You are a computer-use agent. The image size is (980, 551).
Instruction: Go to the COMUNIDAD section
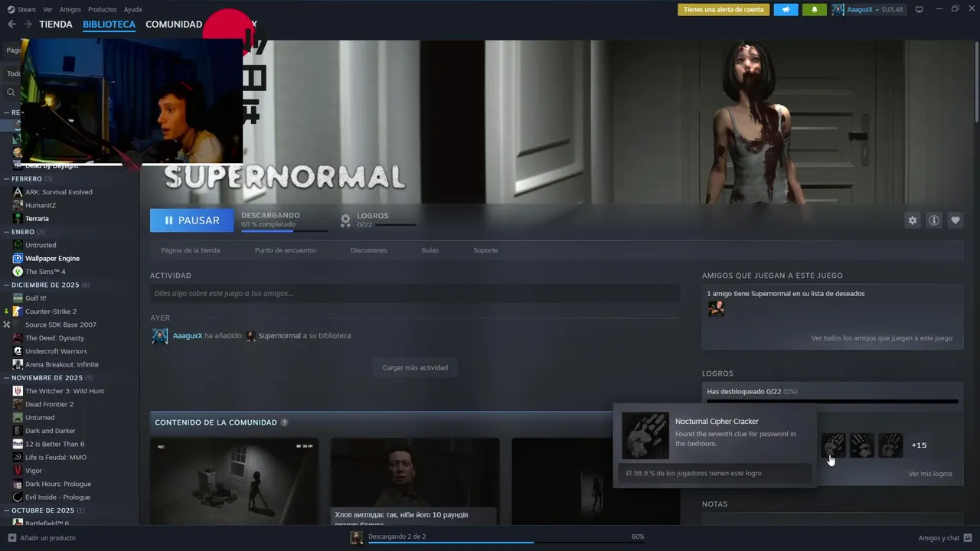(x=174, y=24)
